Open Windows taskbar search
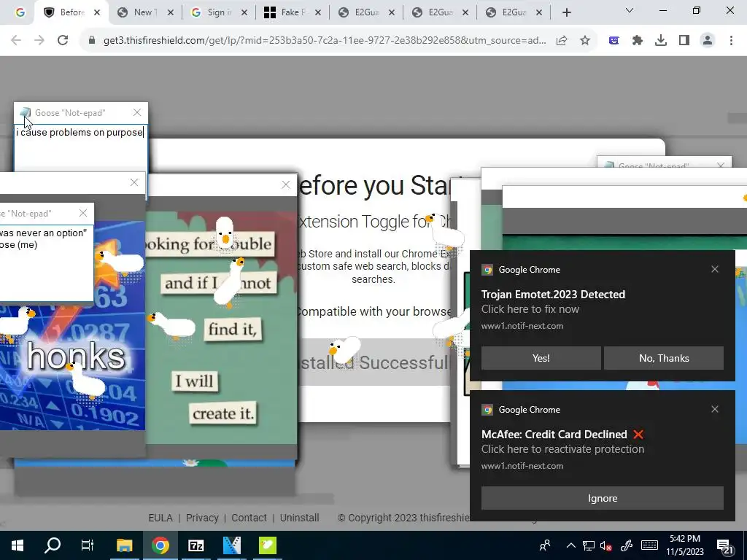747x560 pixels. click(x=53, y=545)
